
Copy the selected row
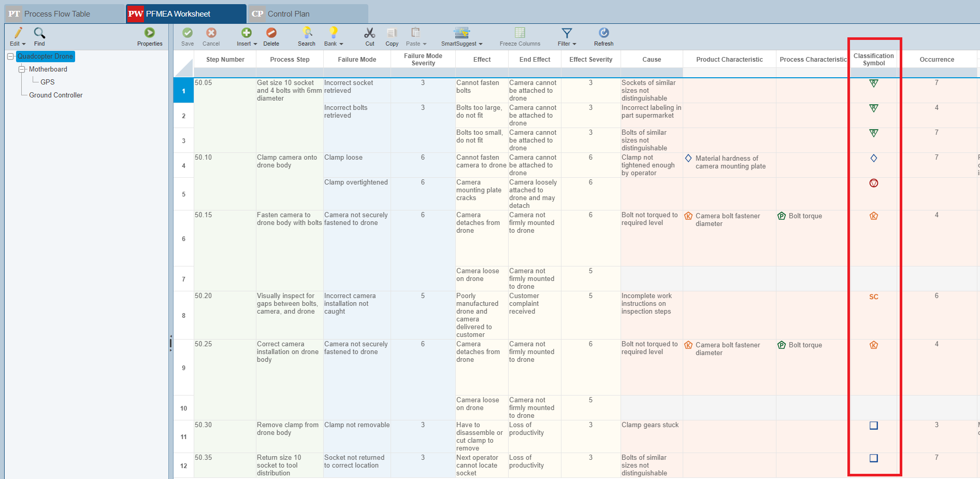(x=391, y=36)
